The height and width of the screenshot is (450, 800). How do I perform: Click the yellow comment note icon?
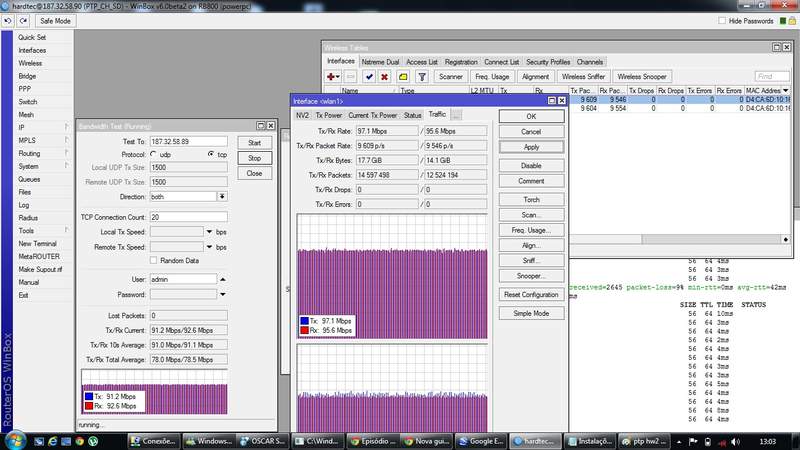pos(403,76)
